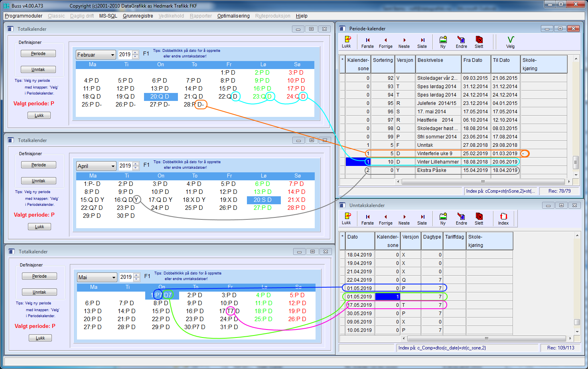Go to Første record in Periode-kalender
The height and width of the screenshot is (369, 588).
pyautogui.click(x=367, y=42)
